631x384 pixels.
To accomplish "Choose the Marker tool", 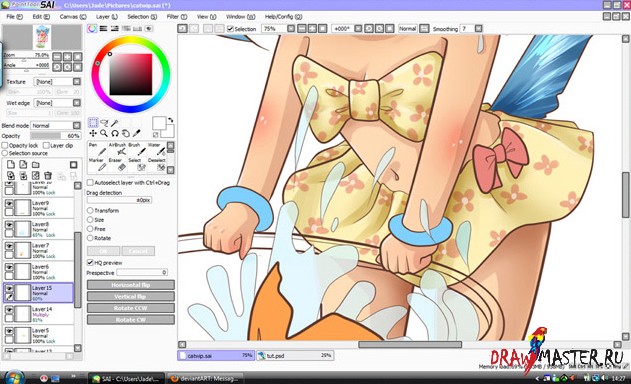I will tap(97, 164).
